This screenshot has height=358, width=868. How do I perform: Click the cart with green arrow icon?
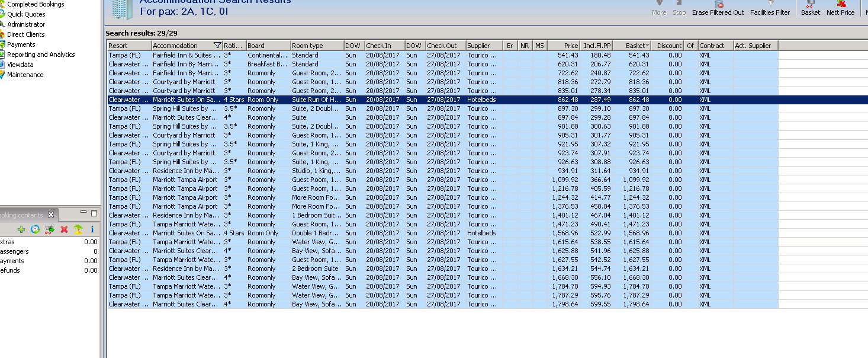pos(50,229)
